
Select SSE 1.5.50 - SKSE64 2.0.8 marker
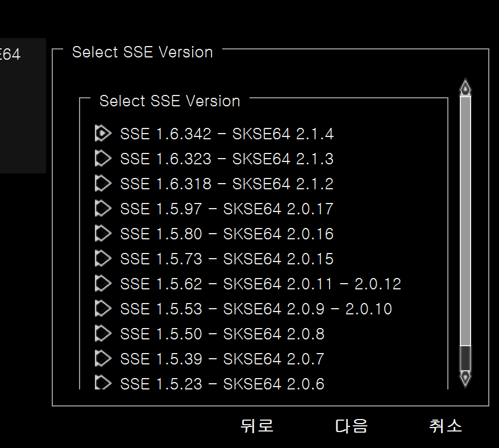[x=102, y=334]
